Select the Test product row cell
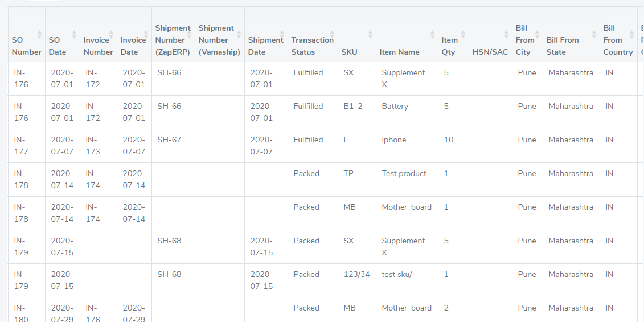This screenshot has width=644, height=322. pos(407,180)
